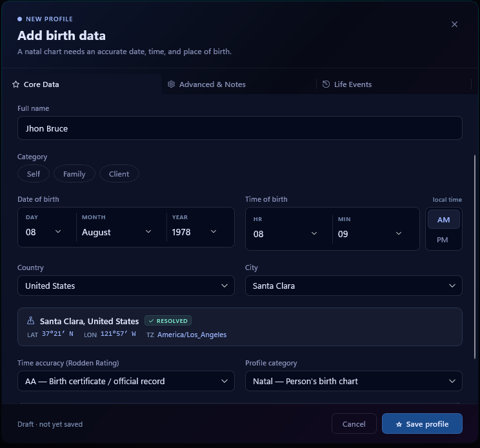Set time of birth to AM

click(x=443, y=220)
